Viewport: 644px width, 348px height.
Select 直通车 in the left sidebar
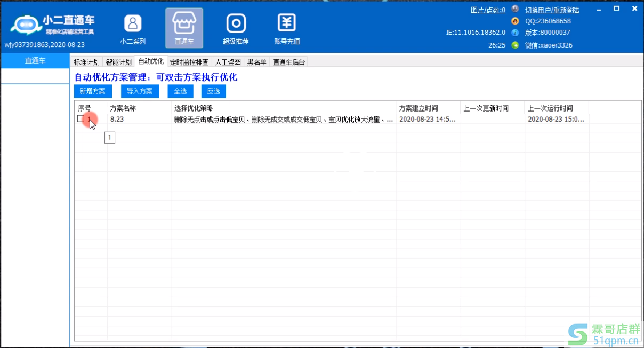[35, 61]
